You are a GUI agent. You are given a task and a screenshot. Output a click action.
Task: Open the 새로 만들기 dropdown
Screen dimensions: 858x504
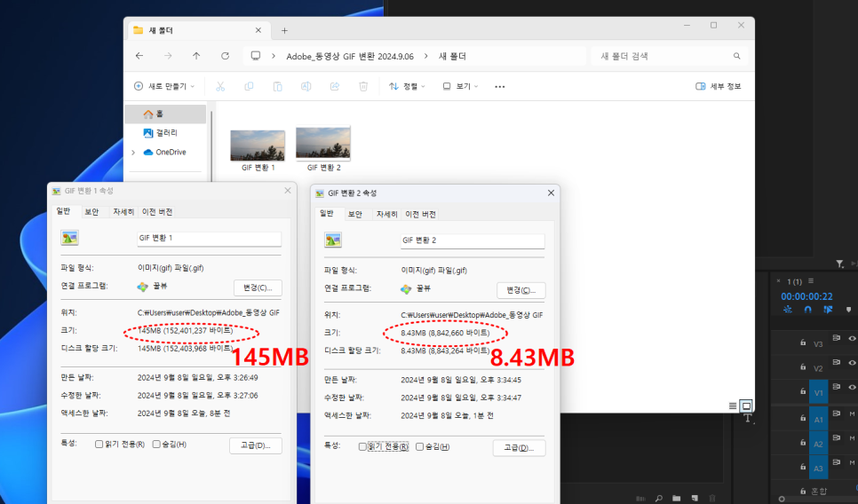pos(164,86)
